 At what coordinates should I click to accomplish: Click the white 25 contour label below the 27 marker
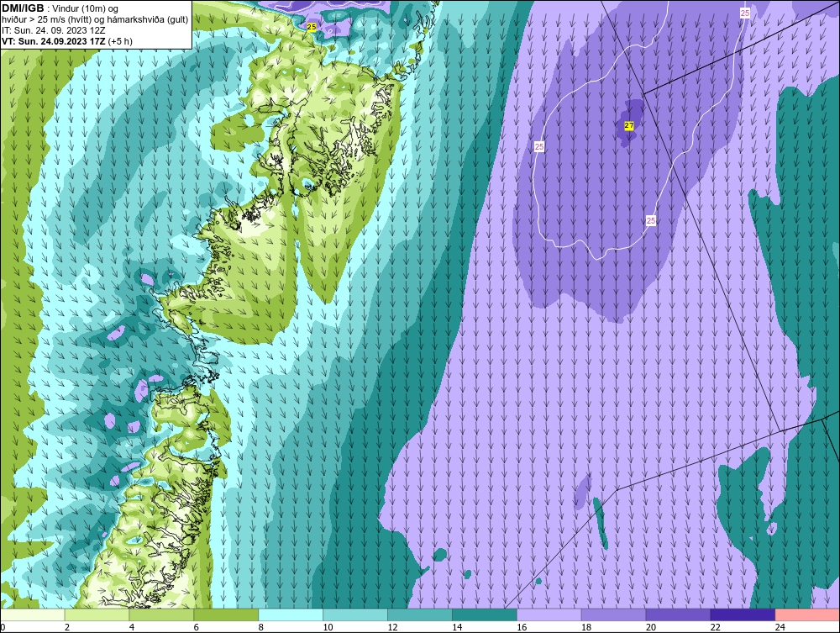(650, 220)
